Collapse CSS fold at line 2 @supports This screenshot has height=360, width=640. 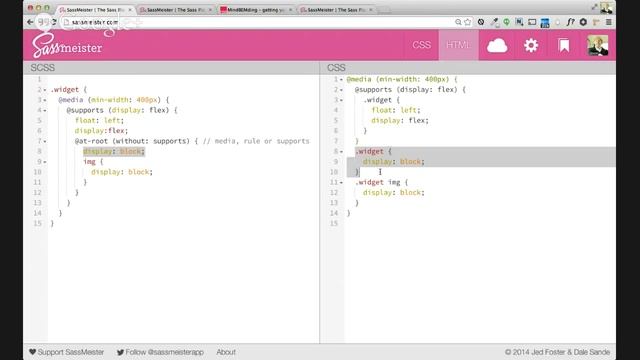tap(341, 90)
